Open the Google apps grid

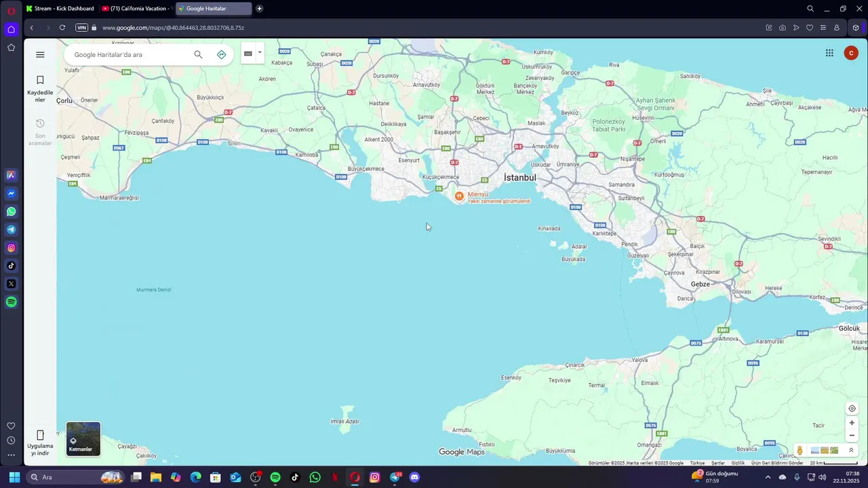tap(829, 53)
